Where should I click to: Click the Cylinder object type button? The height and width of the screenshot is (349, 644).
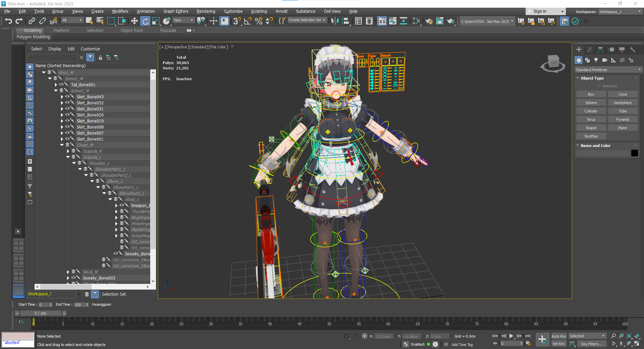pos(591,111)
